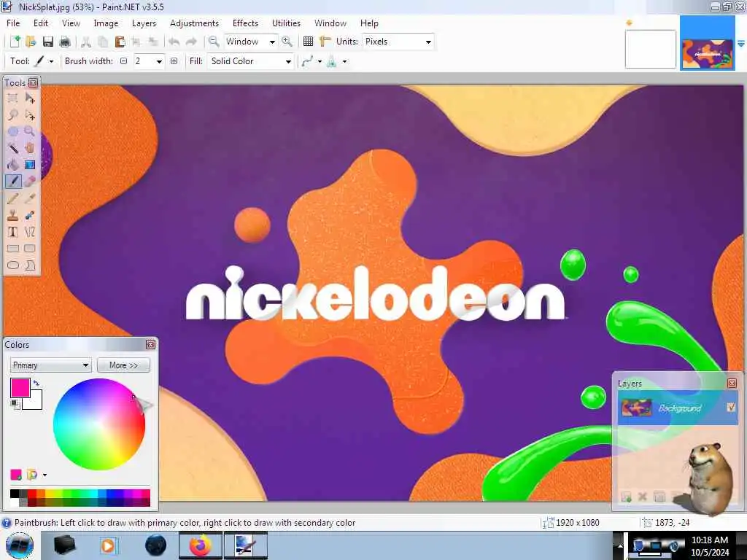The image size is (747, 560).
Task: Select the Text tool
Action: coord(13,232)
